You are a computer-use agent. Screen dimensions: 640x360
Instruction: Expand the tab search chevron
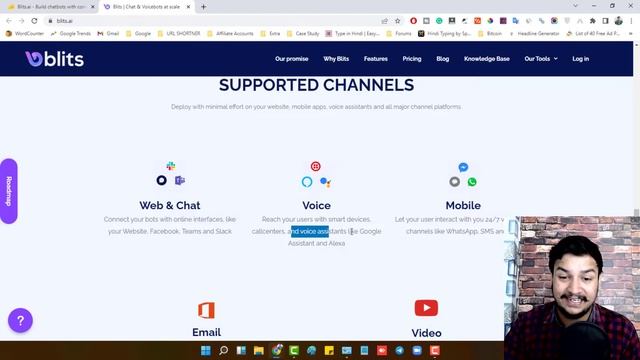(x=576, y=6)
